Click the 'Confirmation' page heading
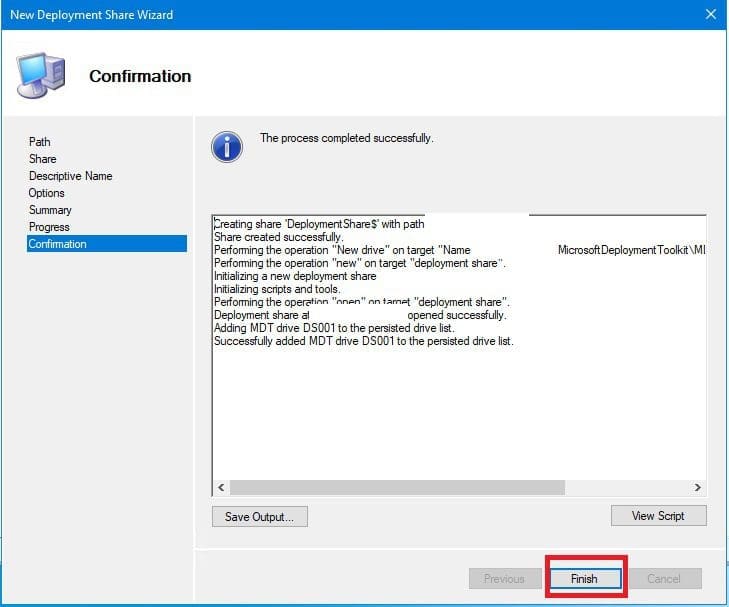729x607 pixels. tap(140, 76)
